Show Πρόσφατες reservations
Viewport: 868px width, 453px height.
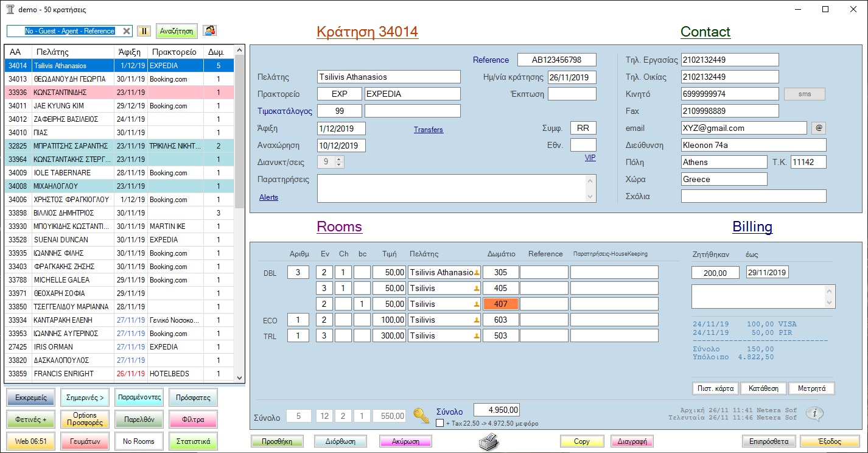[x=193, y=398]
